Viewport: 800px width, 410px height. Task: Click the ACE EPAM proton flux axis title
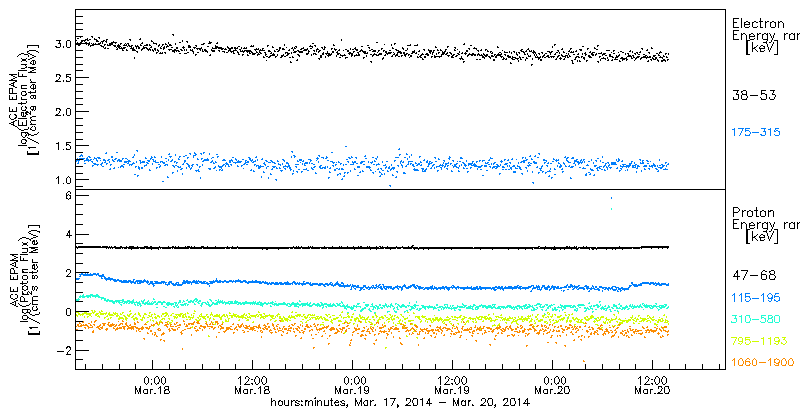click(24, 281)
